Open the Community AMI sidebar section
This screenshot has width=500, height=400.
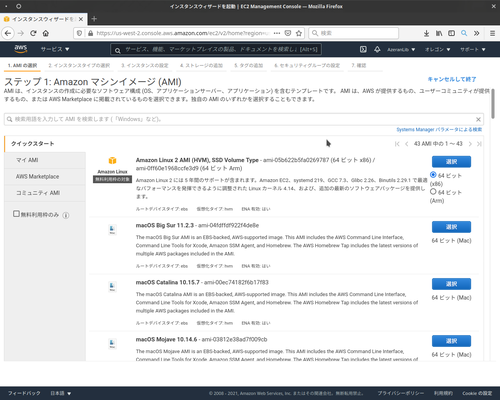click(x=45, y=193)
